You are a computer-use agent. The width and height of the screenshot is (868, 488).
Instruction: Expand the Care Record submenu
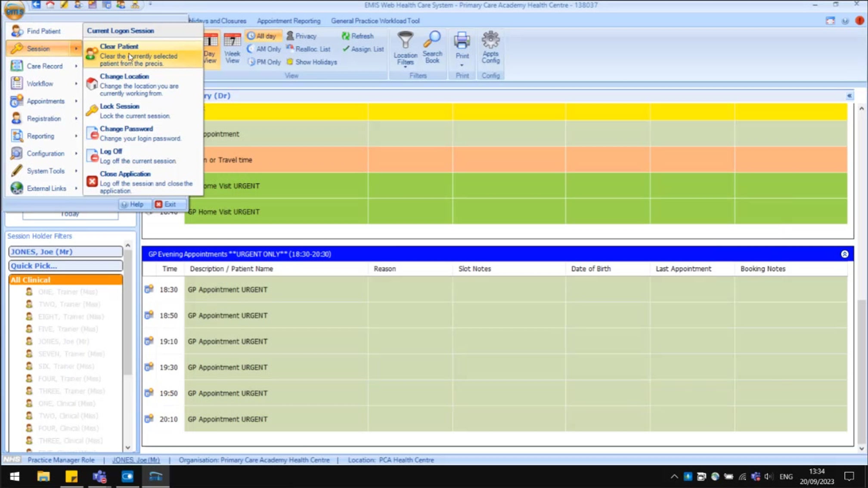pyautogui.click(x=43, y=66)
